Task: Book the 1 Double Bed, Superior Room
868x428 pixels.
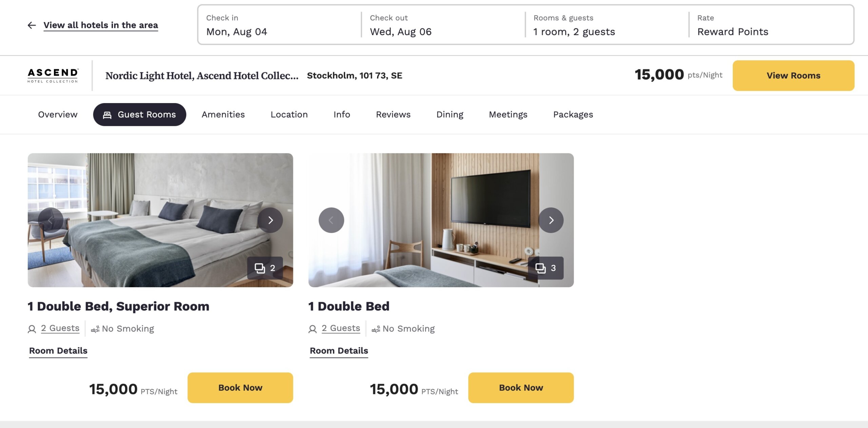Action: point(240,388)
